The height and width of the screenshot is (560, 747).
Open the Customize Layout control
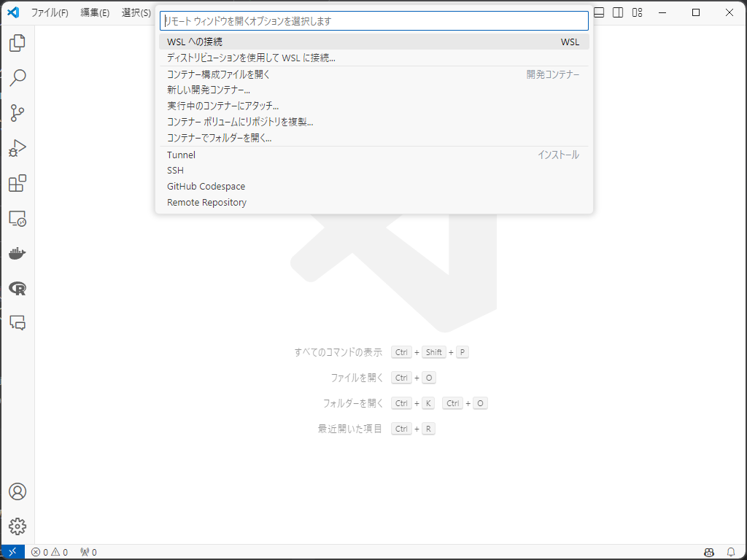tap(638, 12)
